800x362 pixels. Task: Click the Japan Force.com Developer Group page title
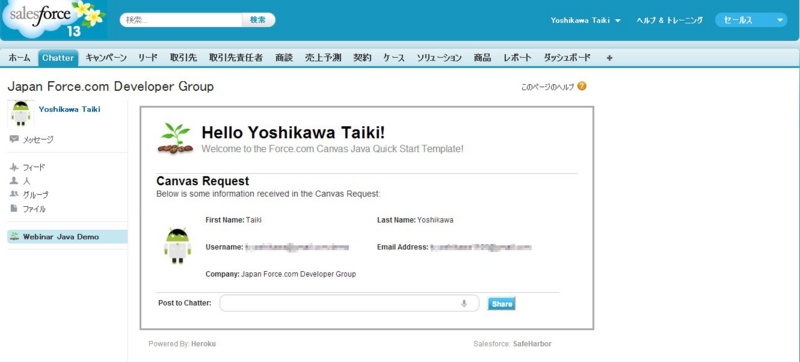click(x=111, y=87)
